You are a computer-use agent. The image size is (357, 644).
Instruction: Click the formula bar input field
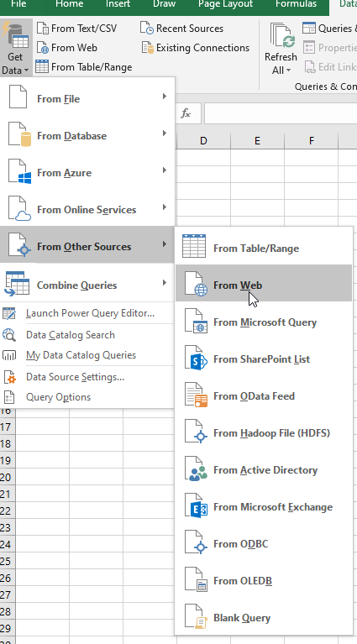pyautogui.click(x=281, y=113)
